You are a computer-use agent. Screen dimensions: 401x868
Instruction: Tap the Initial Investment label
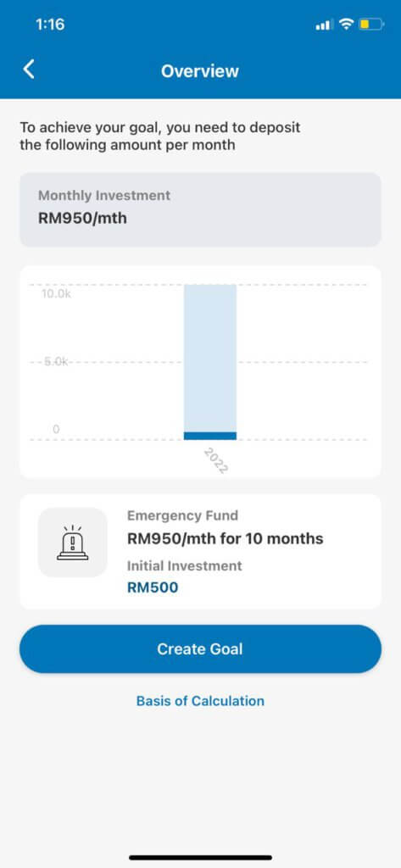point(185,565)
